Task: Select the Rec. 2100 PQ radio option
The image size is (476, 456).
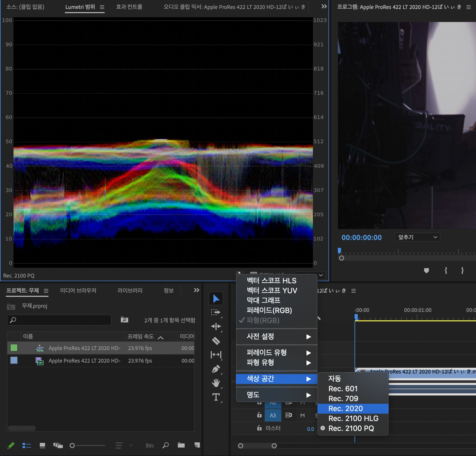Action: coord(351,428)
